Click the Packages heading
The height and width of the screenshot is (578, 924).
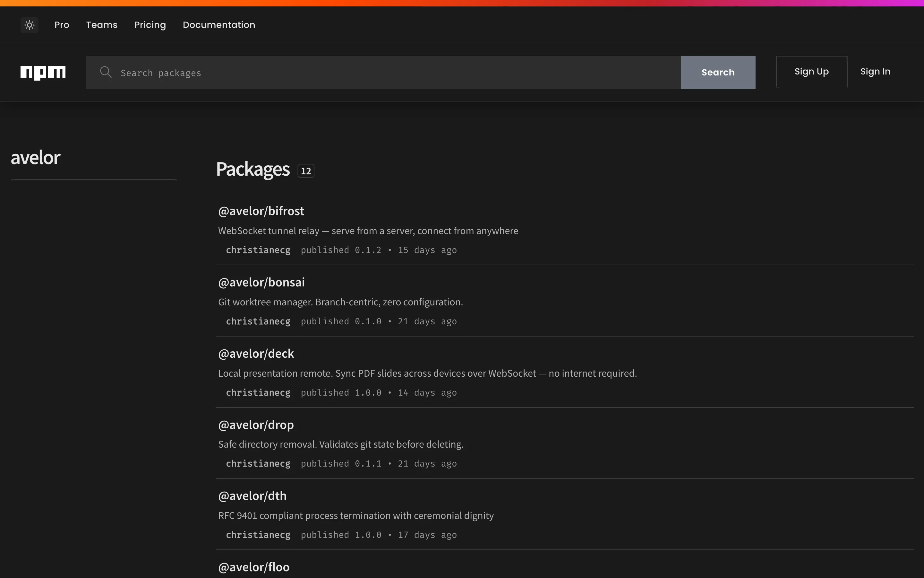point(253,169)
